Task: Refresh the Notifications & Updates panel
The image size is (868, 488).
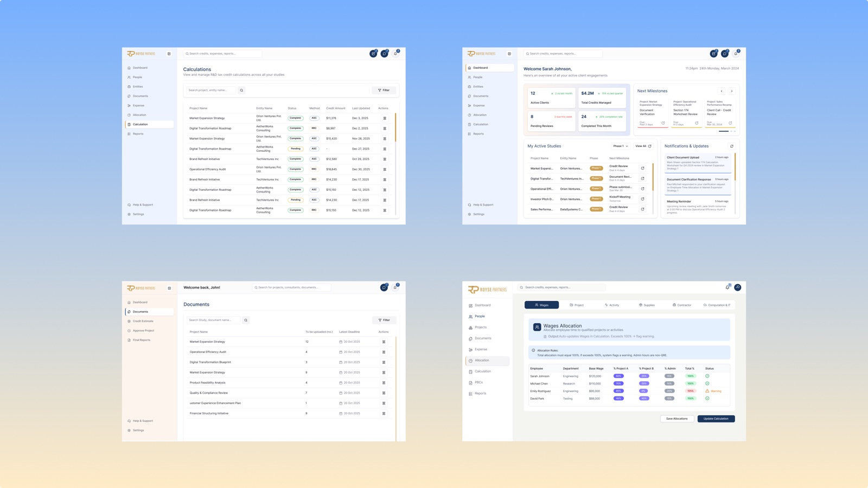Action: click(731, 146)
